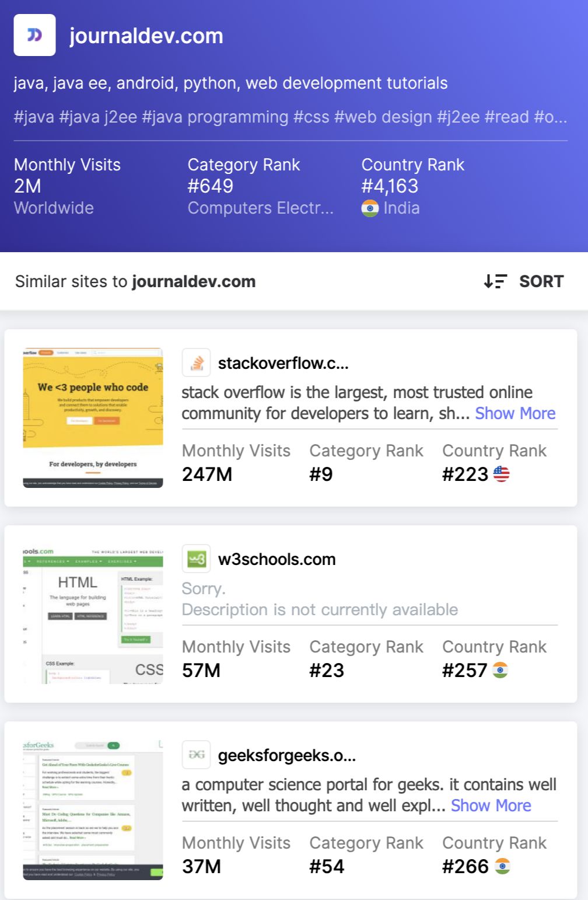Open the w3schools screenshot thumbnail
The height and width of the screenshot is (900, 588).
pos(93,614)
